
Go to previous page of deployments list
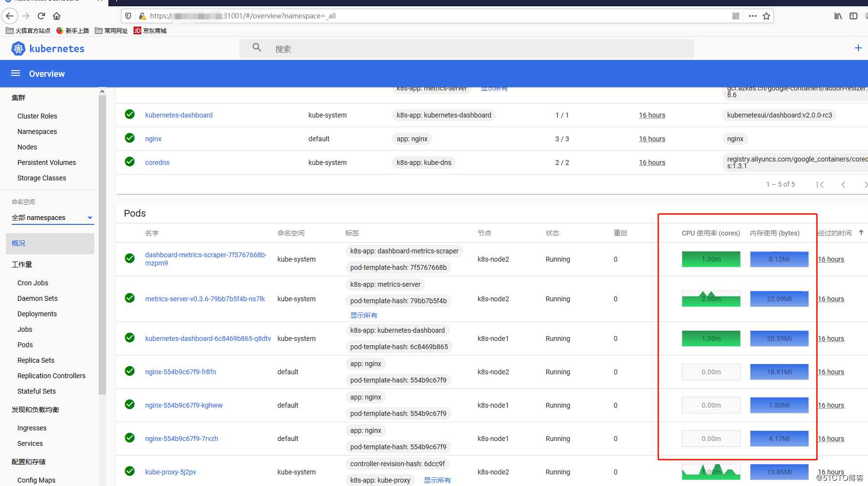click(843, 185)
